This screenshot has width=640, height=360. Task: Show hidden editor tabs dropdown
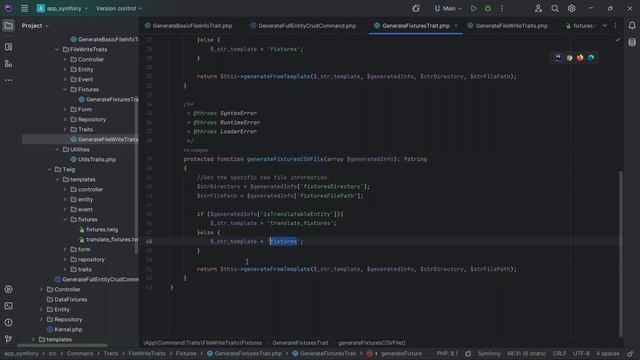604,26
